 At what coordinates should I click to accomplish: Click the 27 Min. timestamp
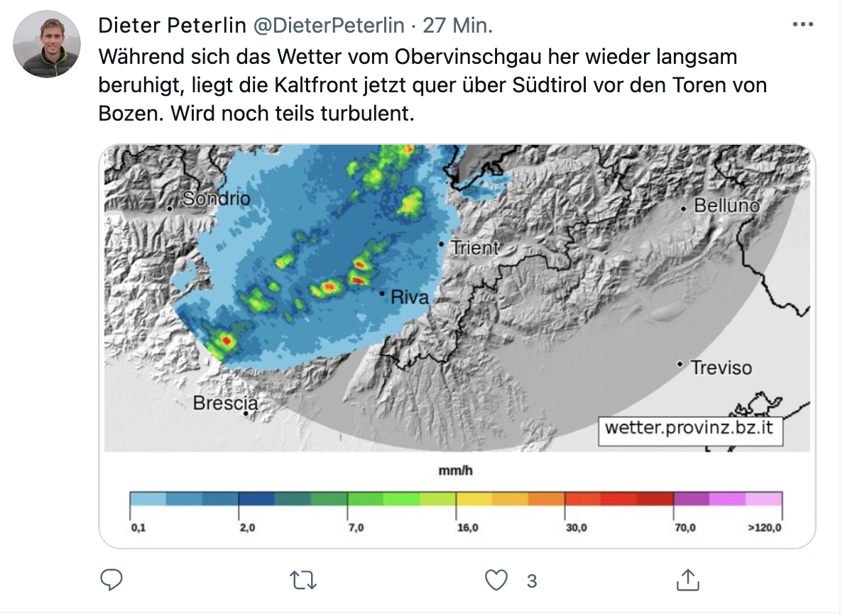pos(457,26)
